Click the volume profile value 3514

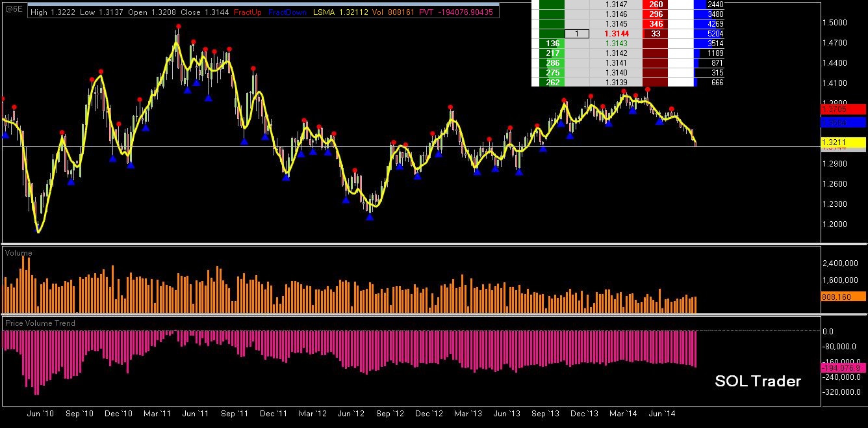point(715,43)
